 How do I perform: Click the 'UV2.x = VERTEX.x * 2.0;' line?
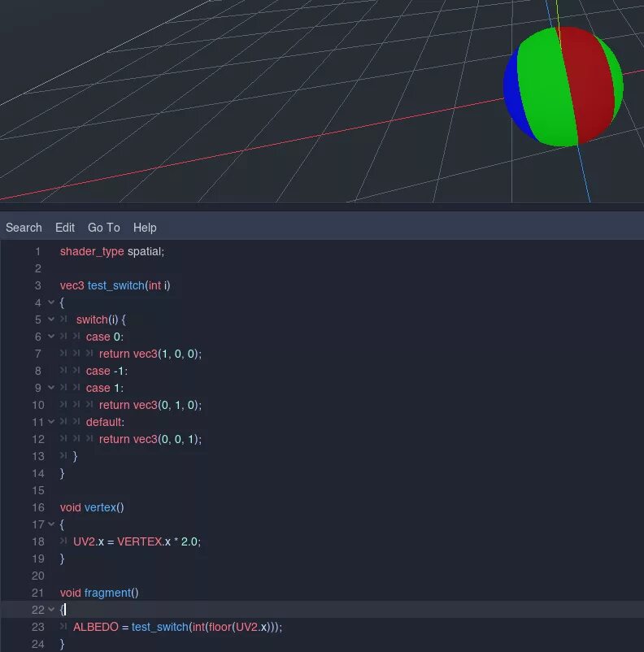[x=137, y=541]
